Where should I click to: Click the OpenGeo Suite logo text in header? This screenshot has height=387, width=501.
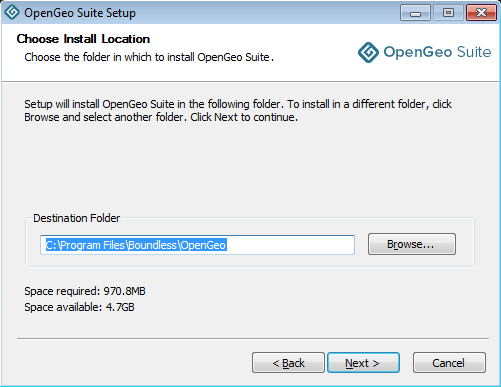coord(437,52)
